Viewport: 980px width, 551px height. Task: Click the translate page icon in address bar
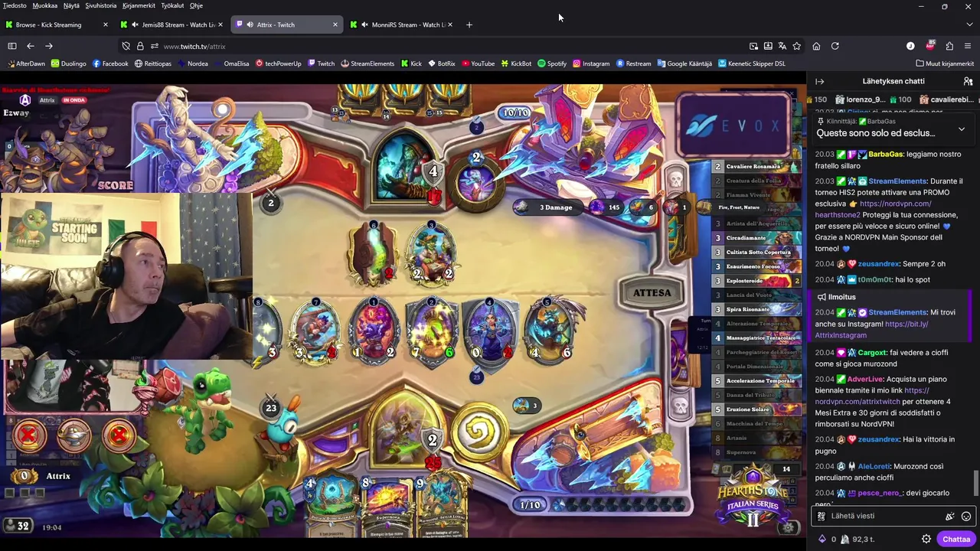coord(782,46)
